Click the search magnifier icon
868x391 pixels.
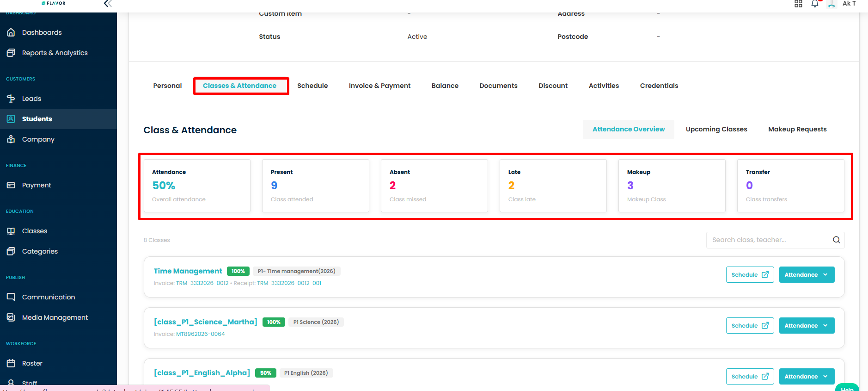point(836,240)
